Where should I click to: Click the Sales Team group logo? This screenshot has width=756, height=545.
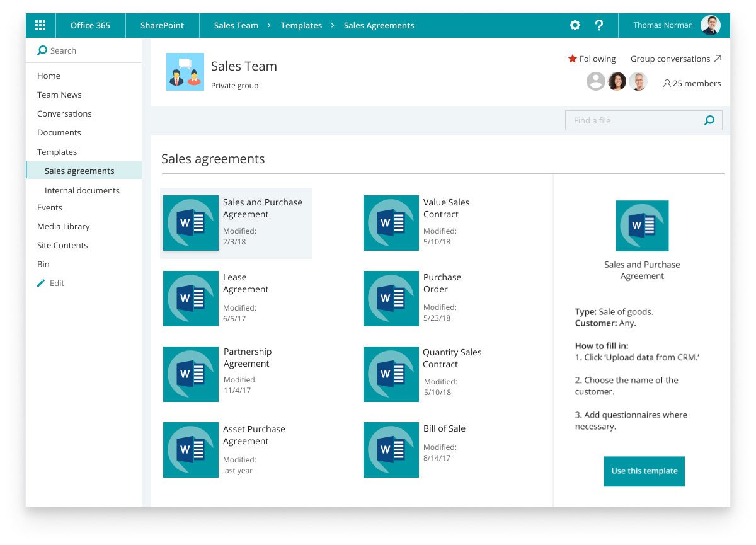tap(185, 72)
